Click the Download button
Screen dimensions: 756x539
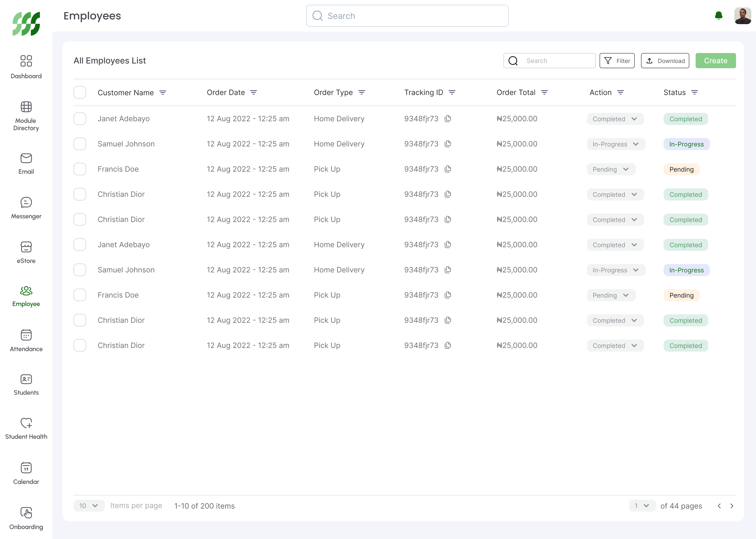[x=665, y=61]
